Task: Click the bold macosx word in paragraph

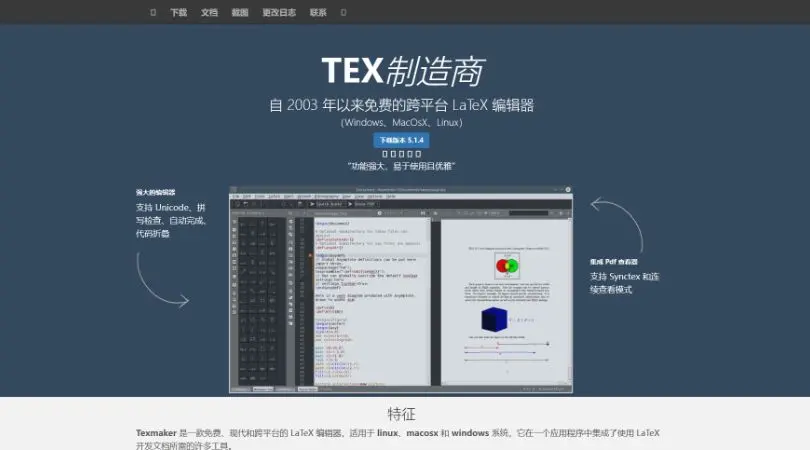Action: click(422, 433)
